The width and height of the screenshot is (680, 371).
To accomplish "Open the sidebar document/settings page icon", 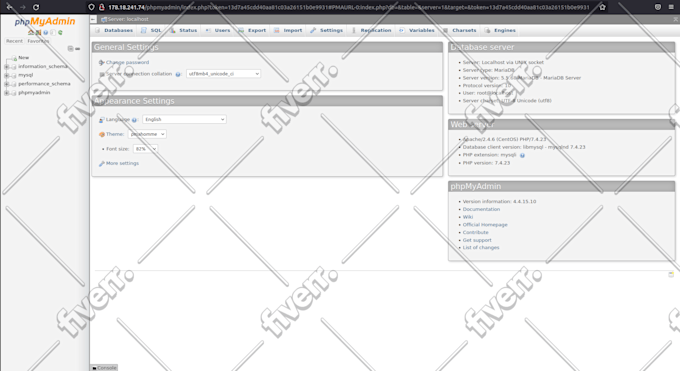I will pyautogui.click(x=53, y=33).
